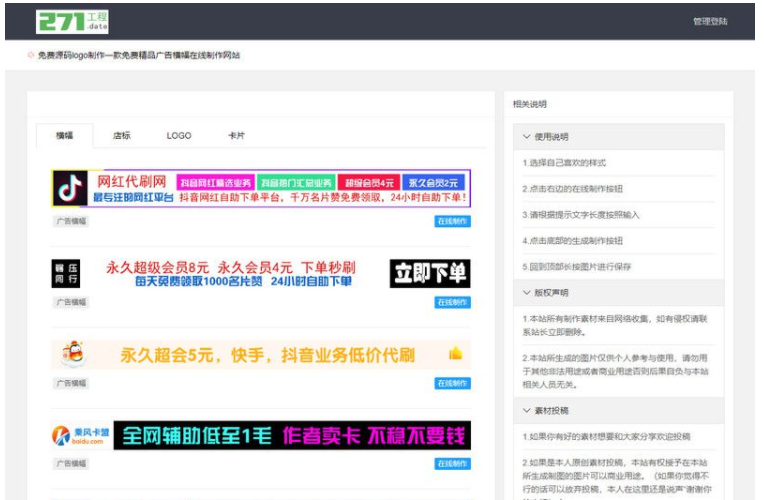Image resolution: width=764 pixels, height=500 pixels.
Task: Click the 2.点击右边的在线制作按钮 step
Action: coord(572,189)
